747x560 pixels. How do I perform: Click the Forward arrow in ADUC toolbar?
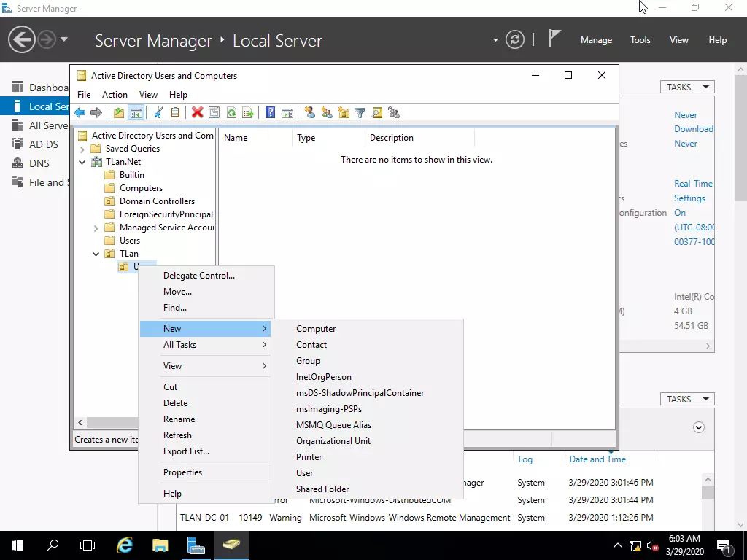pos(96,113)
